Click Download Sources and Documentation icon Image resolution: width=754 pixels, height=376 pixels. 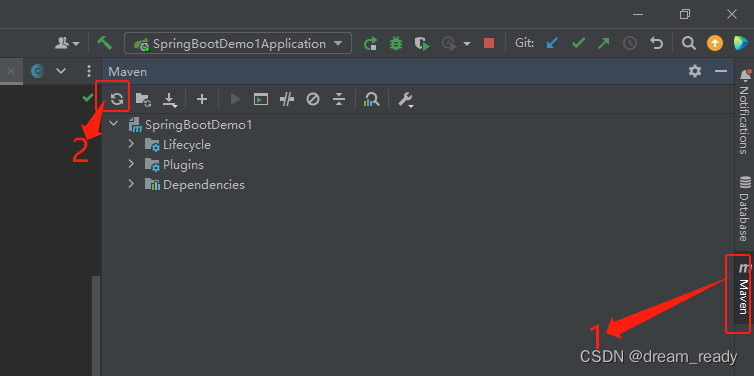(170, 100)
